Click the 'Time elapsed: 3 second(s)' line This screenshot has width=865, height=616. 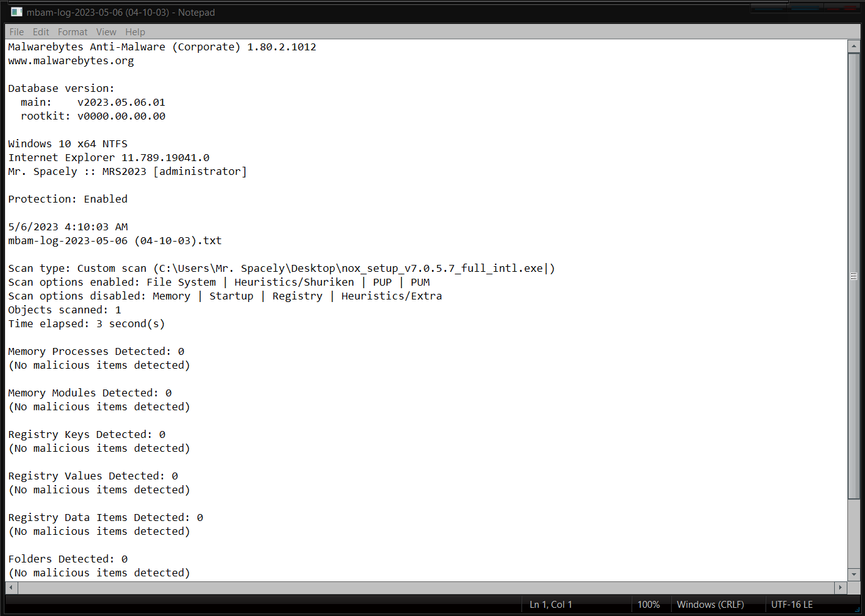tap(87, 324)
